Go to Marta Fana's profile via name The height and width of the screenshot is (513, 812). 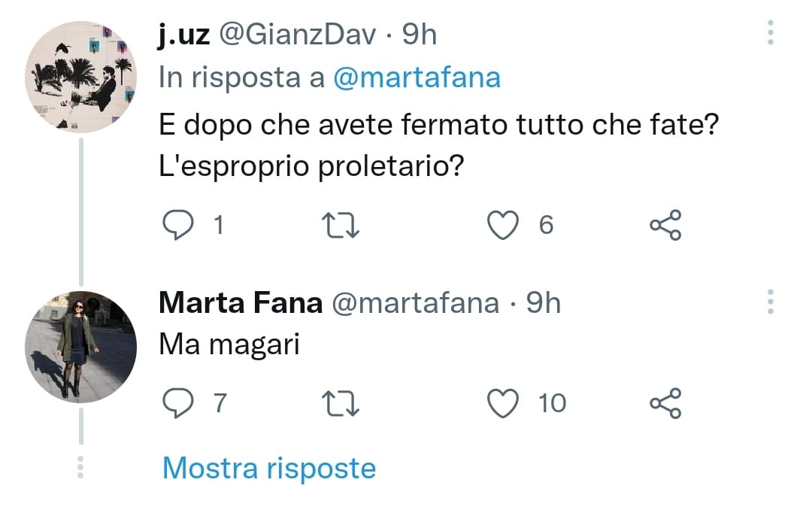pyautogui.click(x=241, y=302)
